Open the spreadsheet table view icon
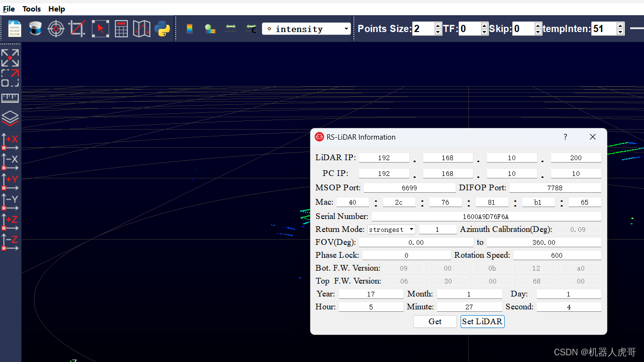This screenshot has width=644, height=362. (121, 29)
